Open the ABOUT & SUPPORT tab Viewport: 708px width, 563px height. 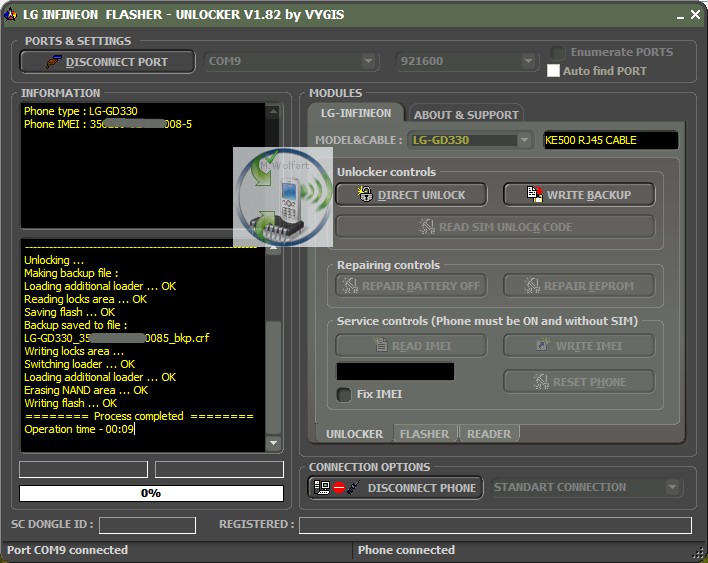tap(466, 115)
